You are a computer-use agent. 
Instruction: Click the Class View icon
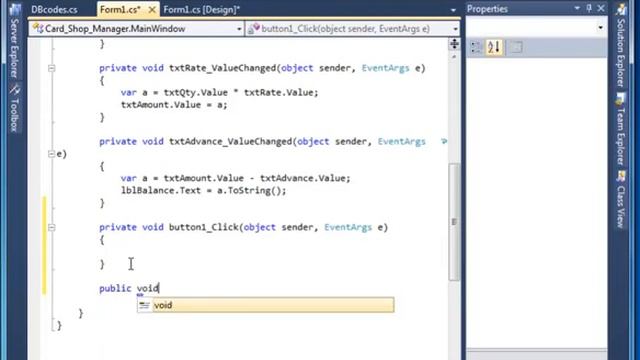[x=621, y=176]
